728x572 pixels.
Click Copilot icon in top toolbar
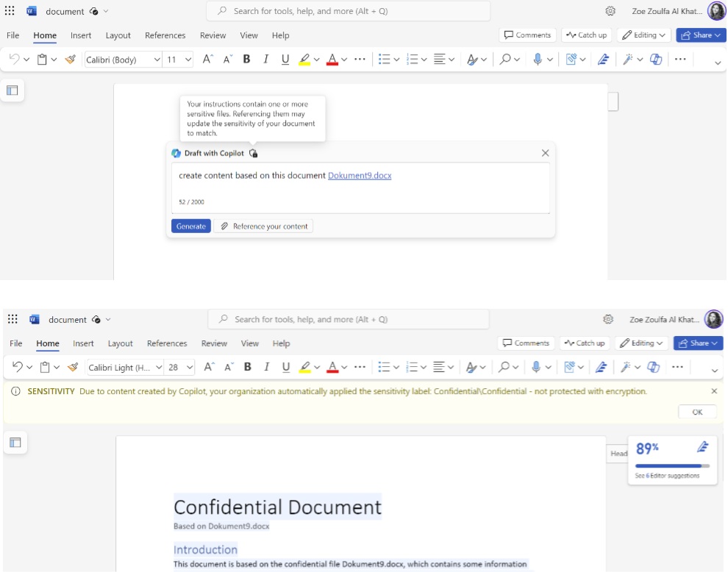pos(656,59)
